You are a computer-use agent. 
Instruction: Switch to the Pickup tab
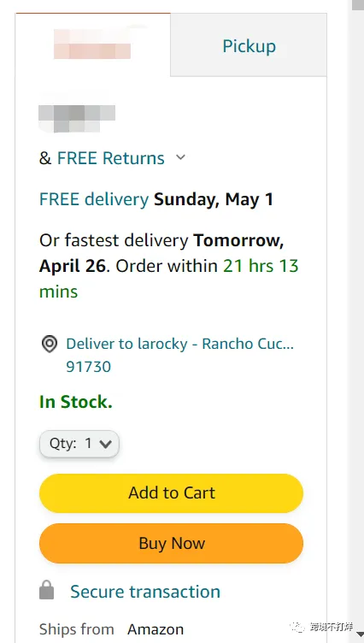click(x=249, y=45)
